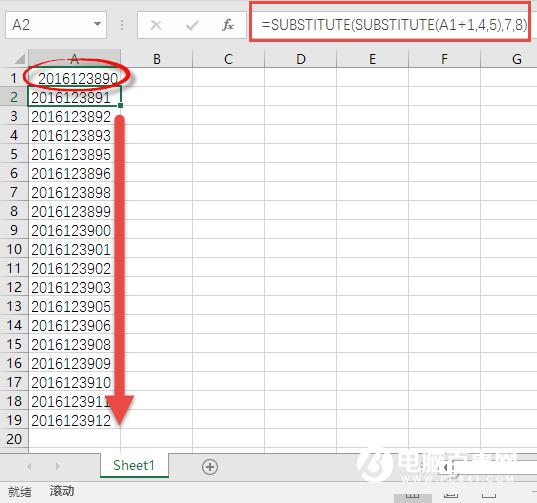
Task: Add a new sheet with plus icon
Action: [210, 467]
